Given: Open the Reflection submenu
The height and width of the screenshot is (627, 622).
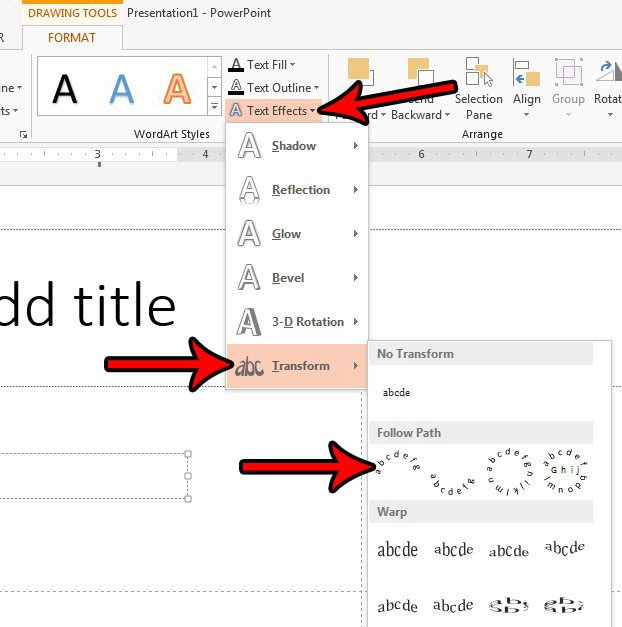Looking at the screenshot, I should (x=296, y=190).
